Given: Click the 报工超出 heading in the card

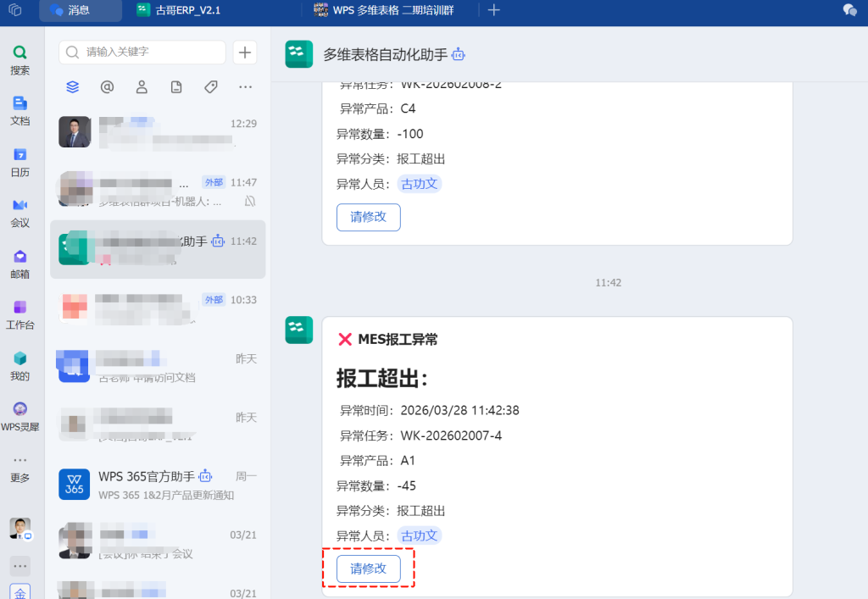Looking at the screenshot, I should coord(382,379).
